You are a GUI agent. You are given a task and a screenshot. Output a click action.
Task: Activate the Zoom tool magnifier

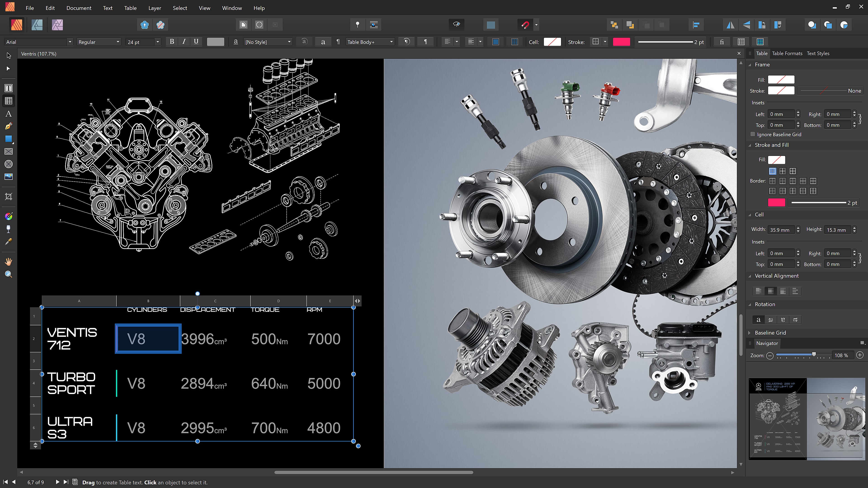point(8,274)
